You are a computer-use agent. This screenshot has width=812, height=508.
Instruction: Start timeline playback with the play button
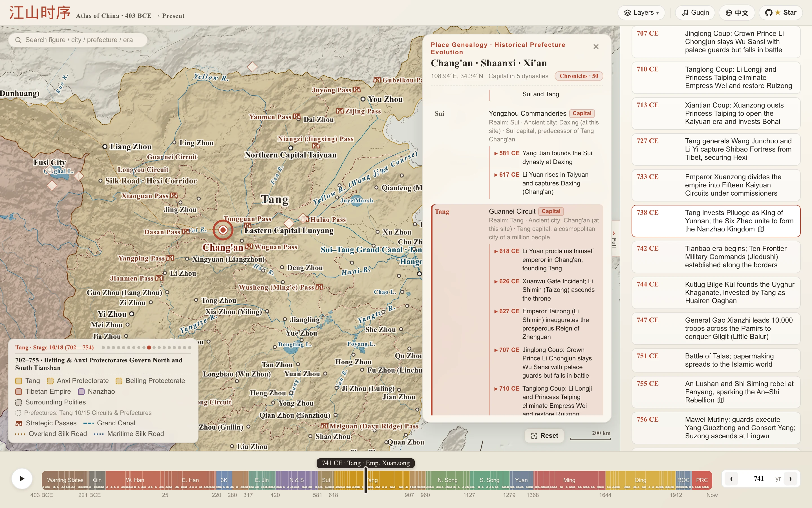click(x=22, y=478)
